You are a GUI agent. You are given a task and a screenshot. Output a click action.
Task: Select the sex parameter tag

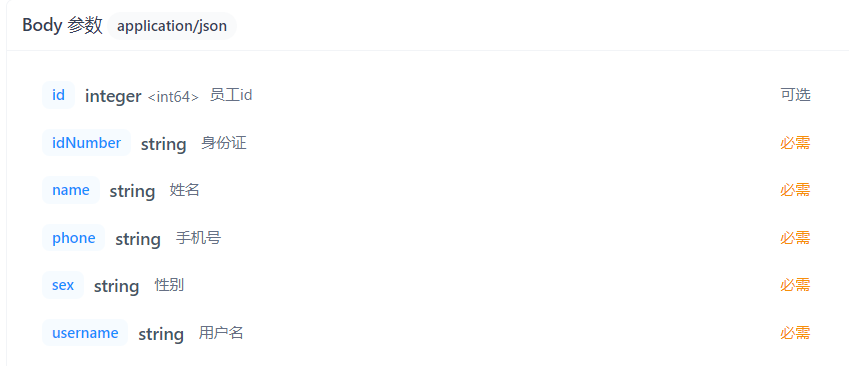pyautogui.click(x=63, y=285)
